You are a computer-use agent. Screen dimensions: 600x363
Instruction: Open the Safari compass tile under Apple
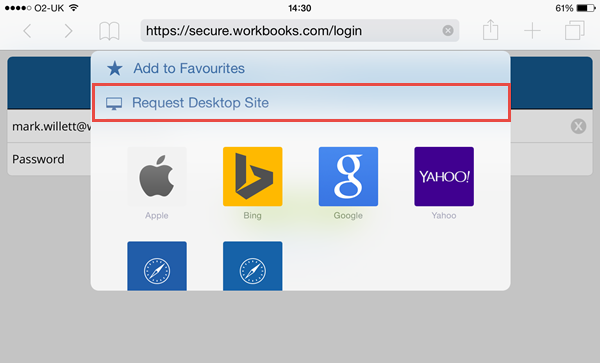click(x=157, y=266)
